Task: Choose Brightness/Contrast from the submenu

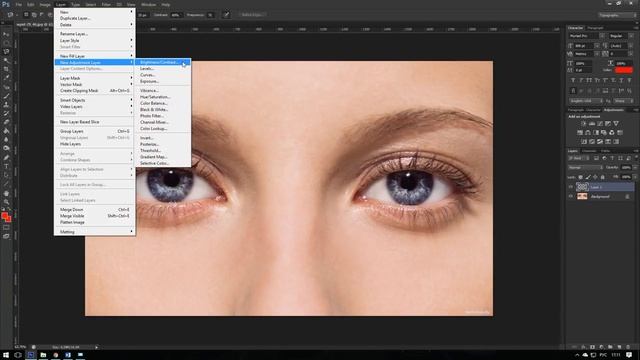Action: 163,62
